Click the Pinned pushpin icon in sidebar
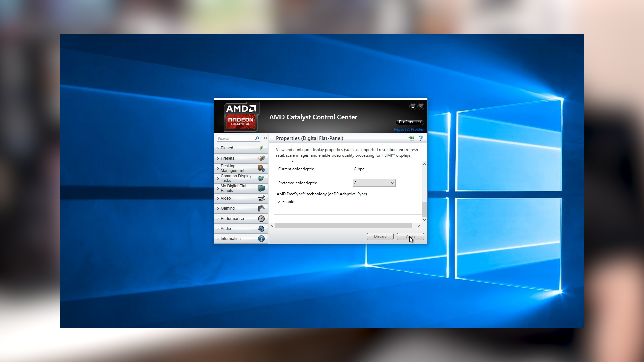Viewport: 644px width, 362px height. pos(261,148)
